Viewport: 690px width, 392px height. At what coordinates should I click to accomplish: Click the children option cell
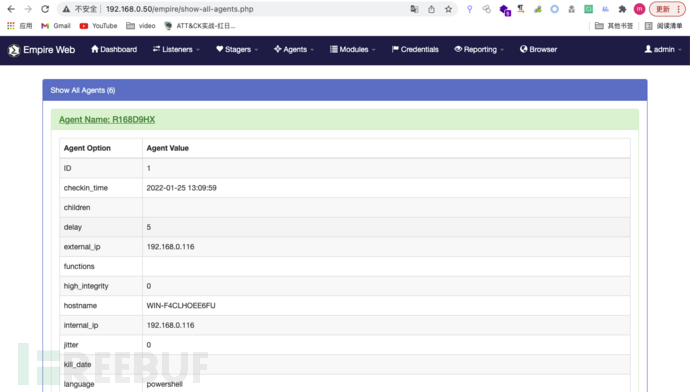click(x=101, y=207)
